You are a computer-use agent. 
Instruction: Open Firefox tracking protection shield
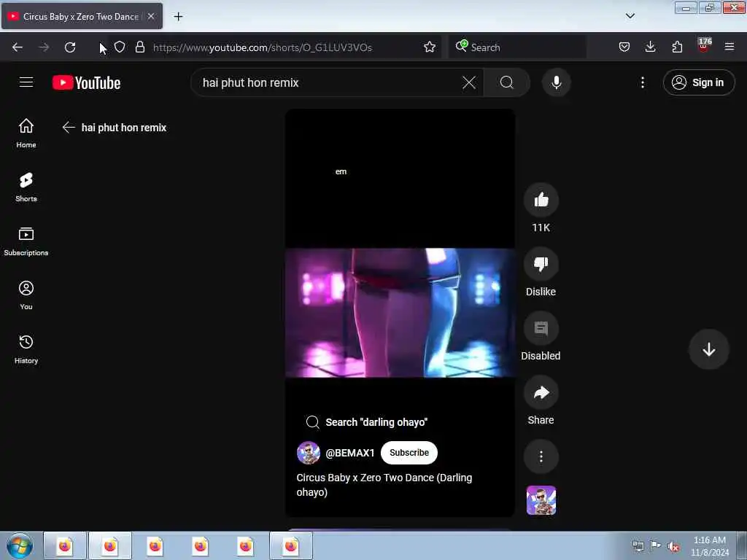pos(120,47)
